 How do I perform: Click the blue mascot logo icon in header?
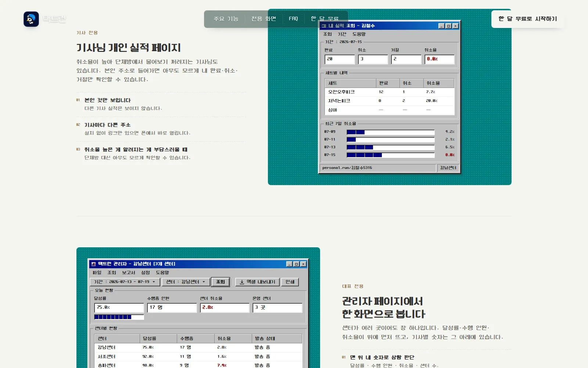[31, 19]
